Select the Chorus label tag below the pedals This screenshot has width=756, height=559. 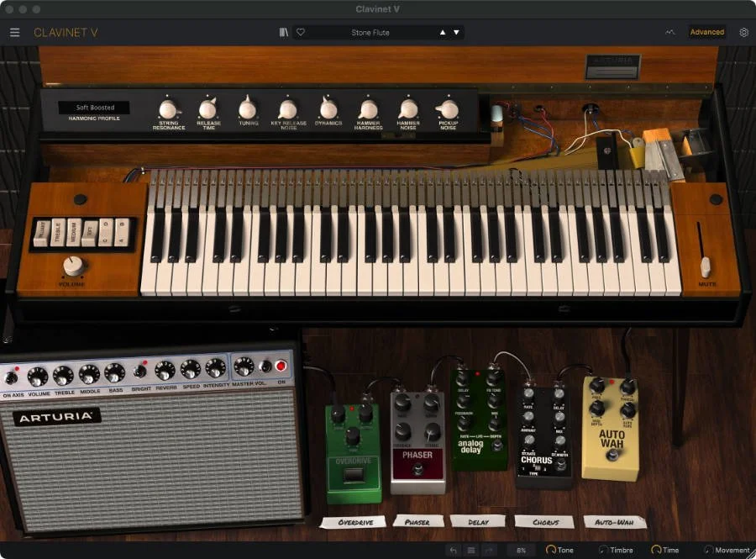(544, 521)
